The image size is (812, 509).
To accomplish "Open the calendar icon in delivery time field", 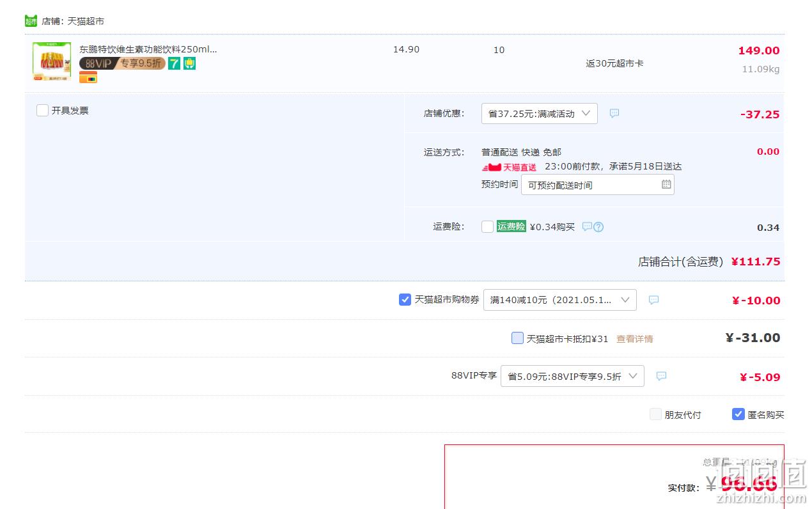I will coord(666,184).
